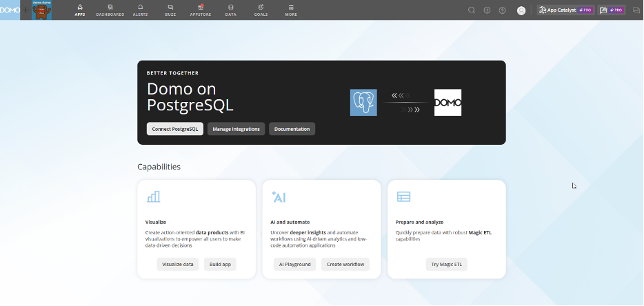Image resolution: width=644 pixels, height=306 pixels.
Task: Click the search magnifier icon
Action: point(472,10)
